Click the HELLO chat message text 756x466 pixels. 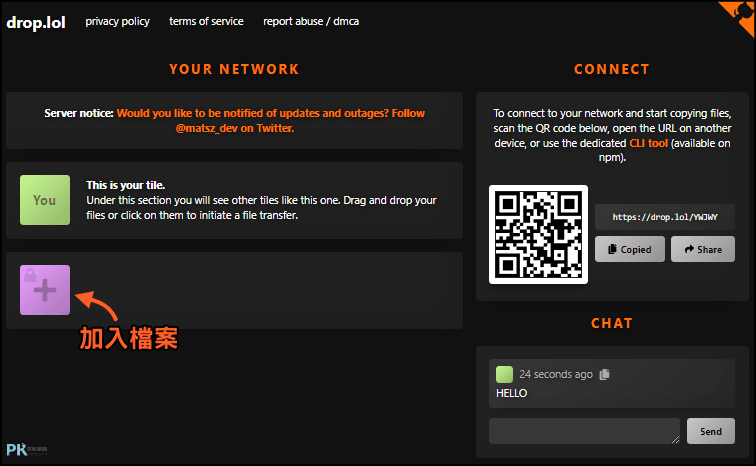pos(512,393)
